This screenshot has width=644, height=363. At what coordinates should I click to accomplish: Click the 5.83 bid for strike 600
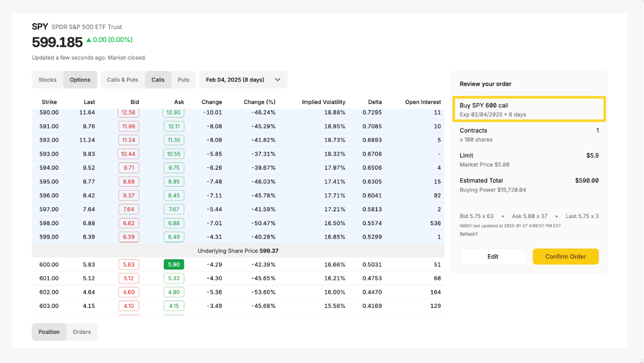point(129,264)
